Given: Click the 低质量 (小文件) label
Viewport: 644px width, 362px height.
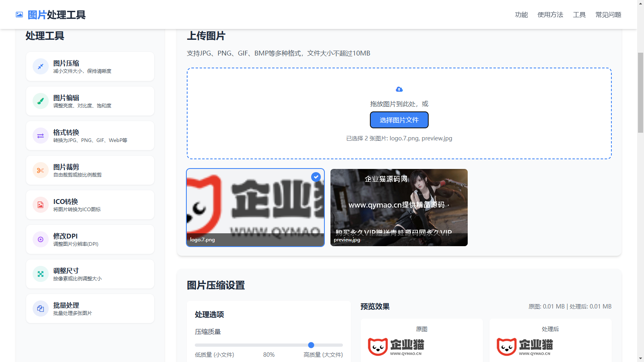Looking at the screenshot, I should [x=215, y=355].
